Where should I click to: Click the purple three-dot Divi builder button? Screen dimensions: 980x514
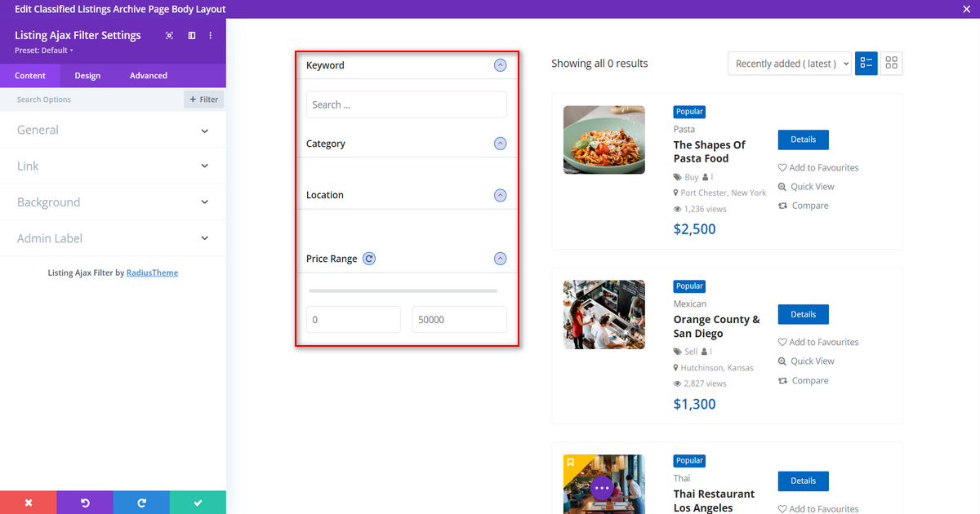pyautogui.click(x=603, y=488)
